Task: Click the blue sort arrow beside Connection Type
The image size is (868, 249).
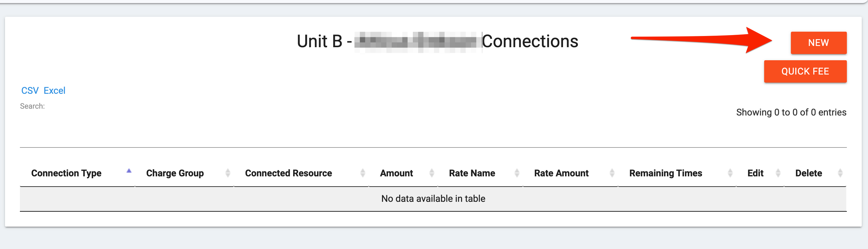Action: click(129, 171)
